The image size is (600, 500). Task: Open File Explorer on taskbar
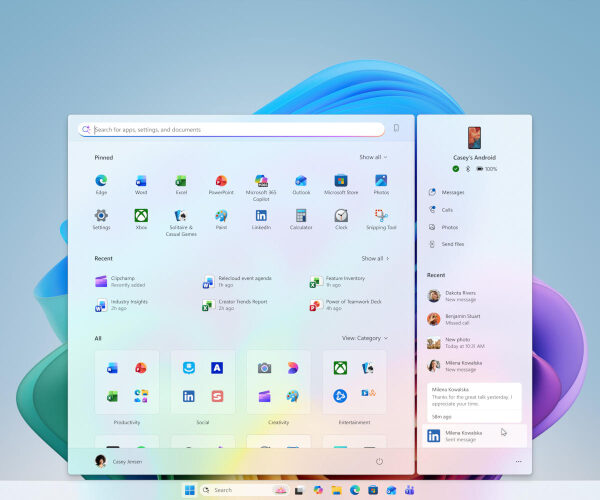click(x=336, y=490)
